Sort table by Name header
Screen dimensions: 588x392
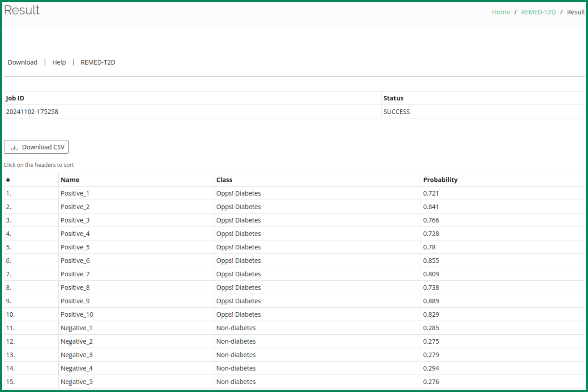point(70,180)
